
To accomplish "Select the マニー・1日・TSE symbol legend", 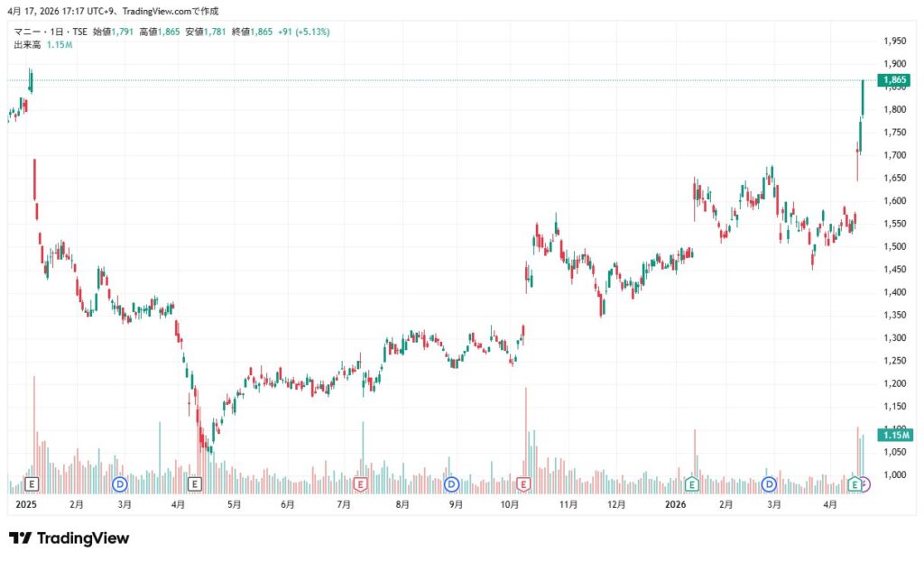I will tap(50, 32).
